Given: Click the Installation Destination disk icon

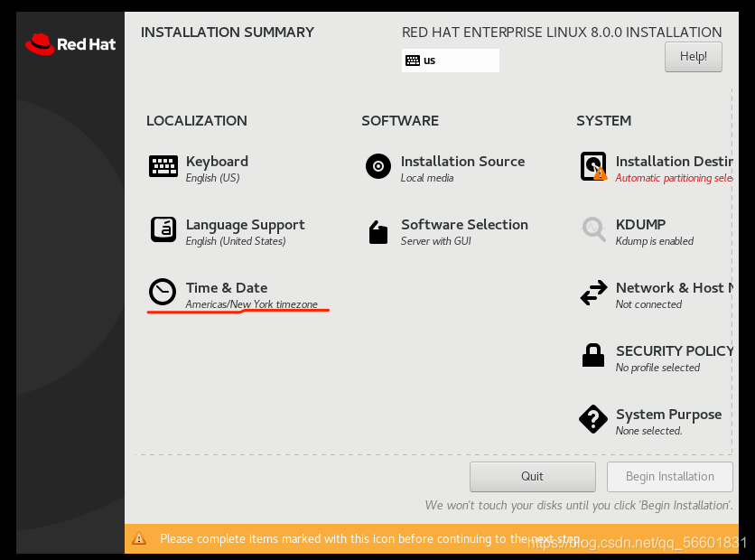Looking at the screenshot, I should click(593, 166).
